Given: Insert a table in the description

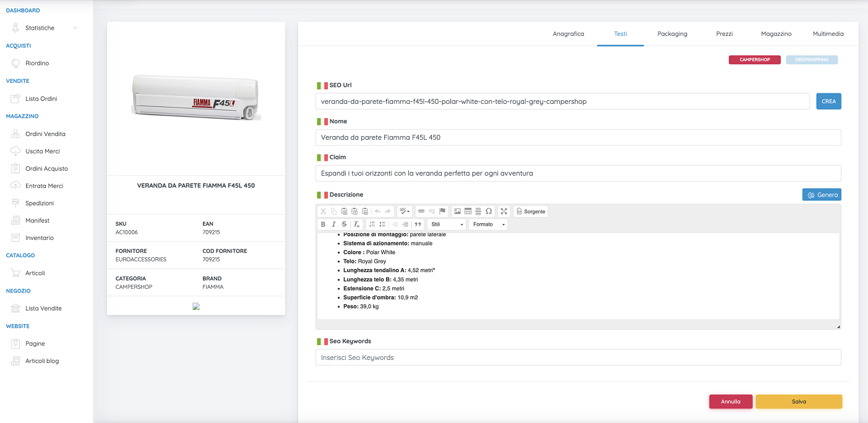Looking at the screenshot, I should [468, 211].
